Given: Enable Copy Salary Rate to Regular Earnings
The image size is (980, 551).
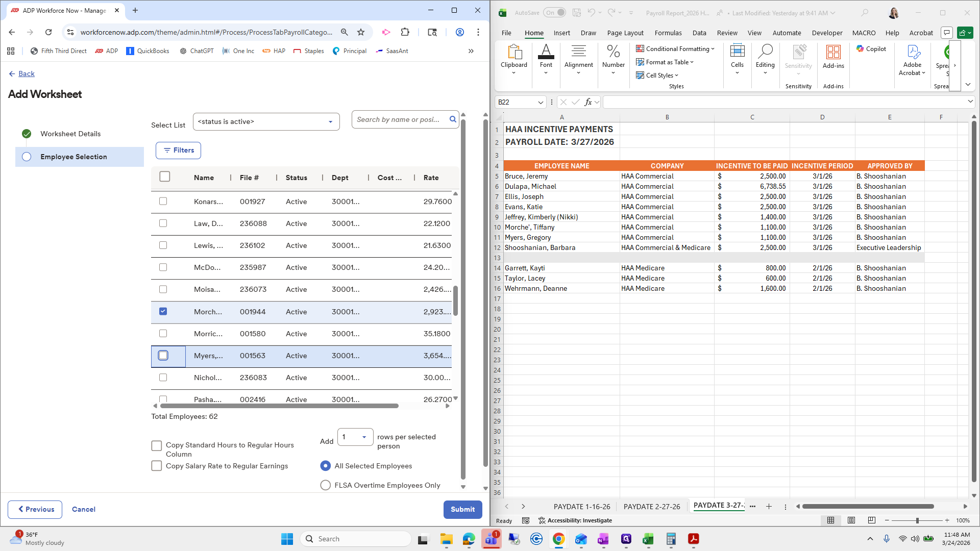Looking at the screenshot, I should [x=157, y=466].
